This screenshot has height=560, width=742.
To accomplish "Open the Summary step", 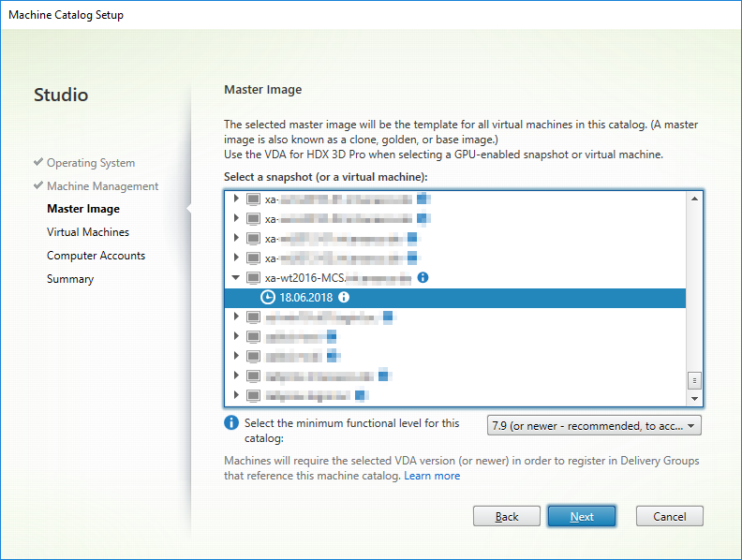I will coord(70,279).
